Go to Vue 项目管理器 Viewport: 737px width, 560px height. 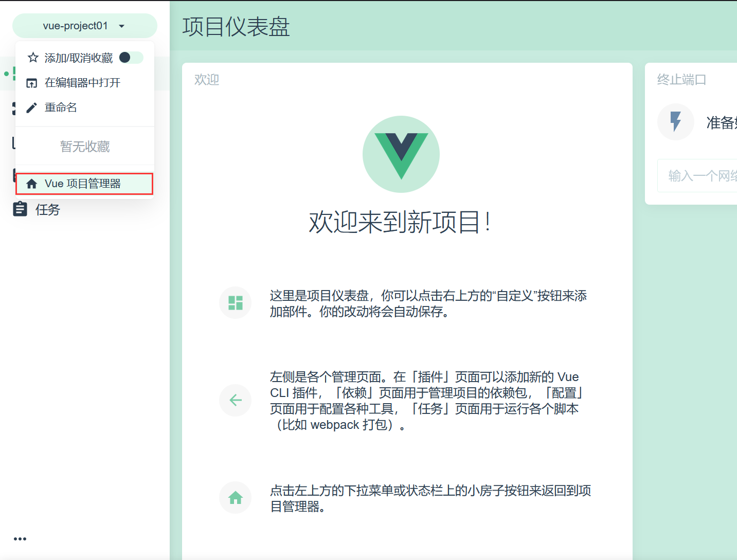[85, 184]
